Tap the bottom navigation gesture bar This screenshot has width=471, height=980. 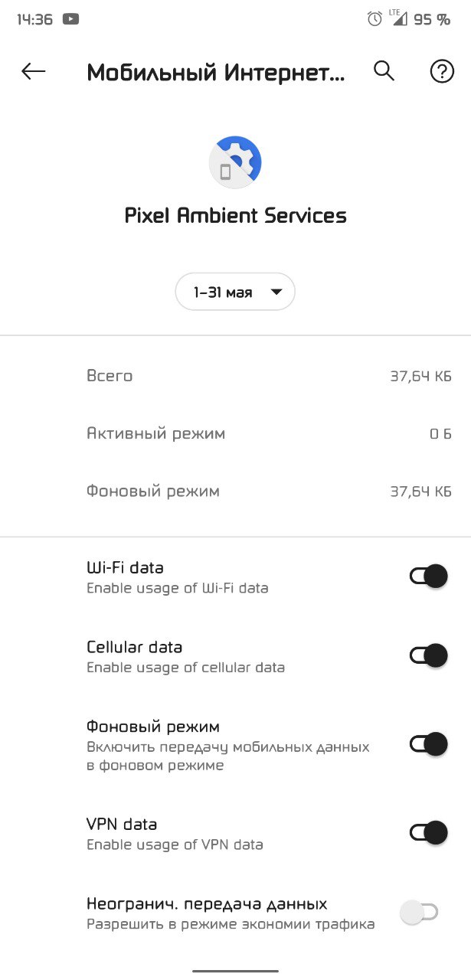click(x=235, y=971)
